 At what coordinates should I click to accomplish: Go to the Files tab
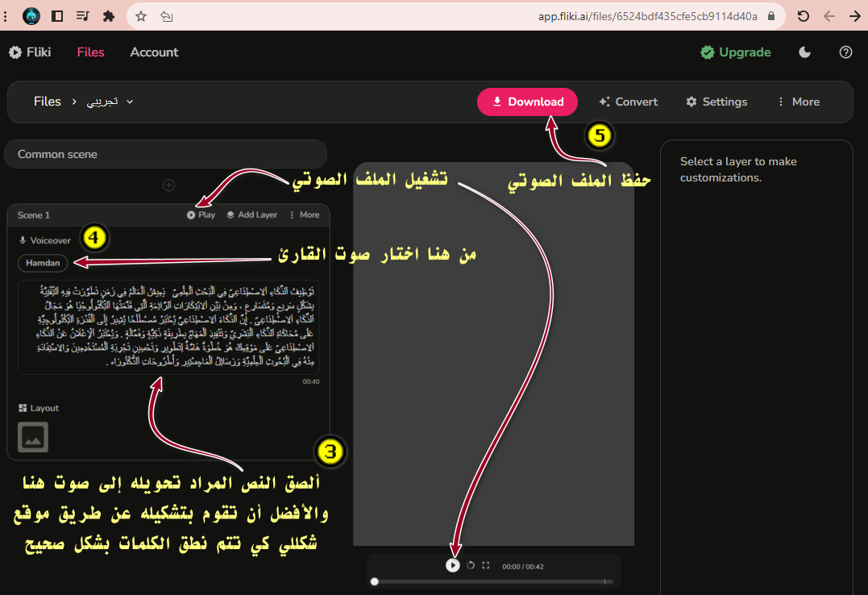pyautogui.click(x=91, y=52)
